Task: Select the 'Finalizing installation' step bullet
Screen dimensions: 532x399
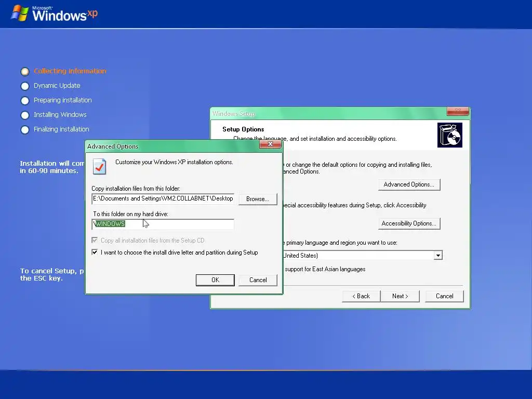Action: (x=25, y=130)
